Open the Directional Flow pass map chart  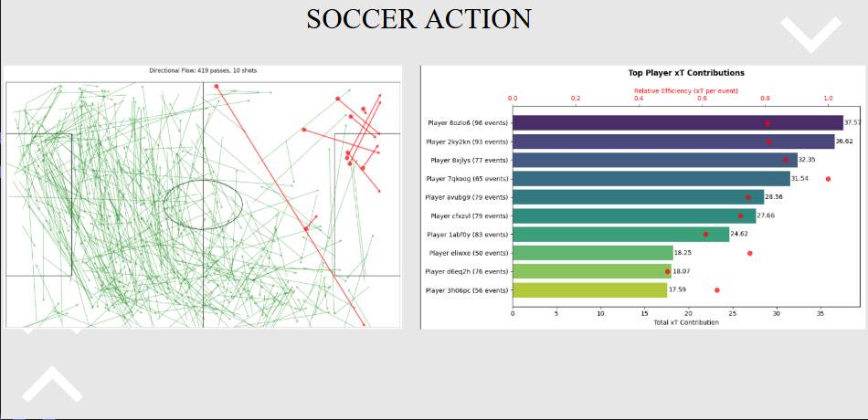click(x=203, y=196)
